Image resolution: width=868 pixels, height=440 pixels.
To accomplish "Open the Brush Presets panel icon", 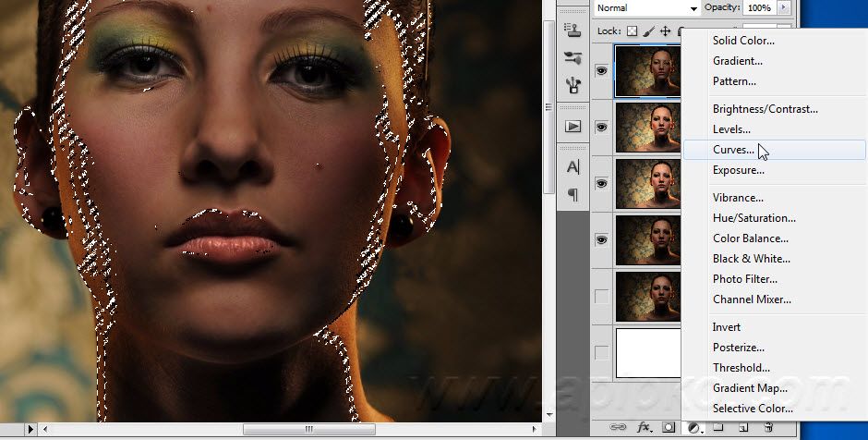I will click(x=573, y=57).
